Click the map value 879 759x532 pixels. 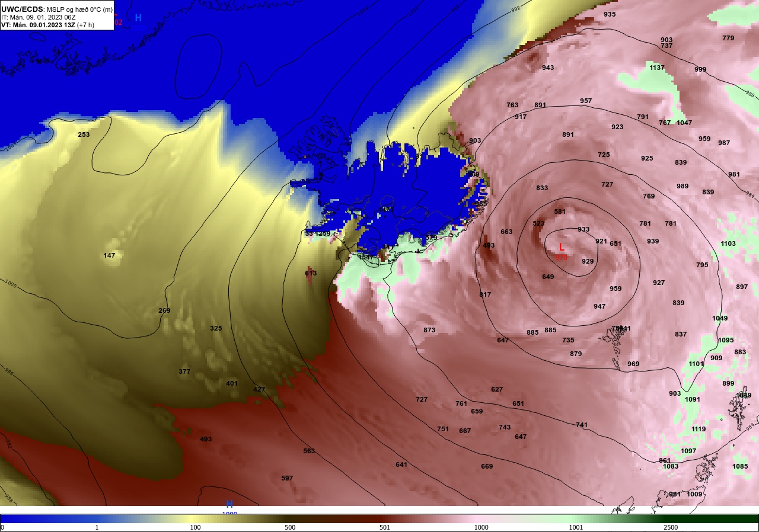click(576, 354)
